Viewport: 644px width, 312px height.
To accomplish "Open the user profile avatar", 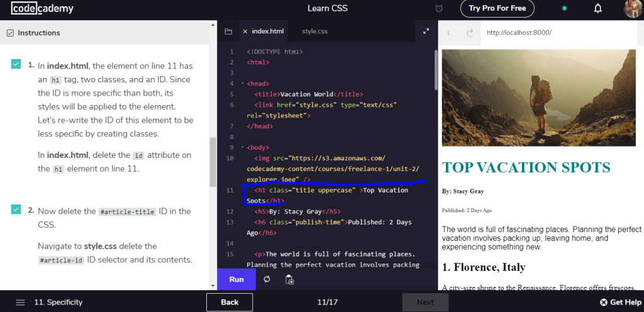I will 633,9.
